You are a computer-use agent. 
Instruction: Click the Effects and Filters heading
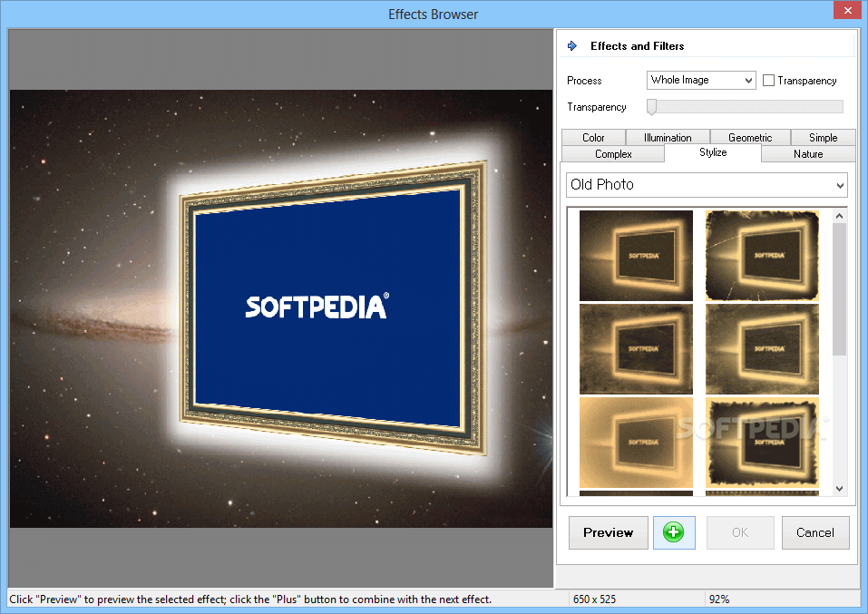pos(637,46)
